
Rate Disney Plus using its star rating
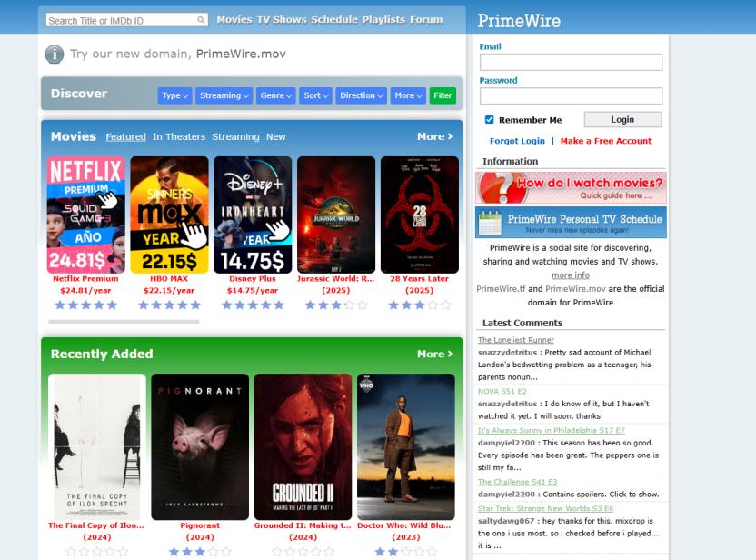pos(253,305)
